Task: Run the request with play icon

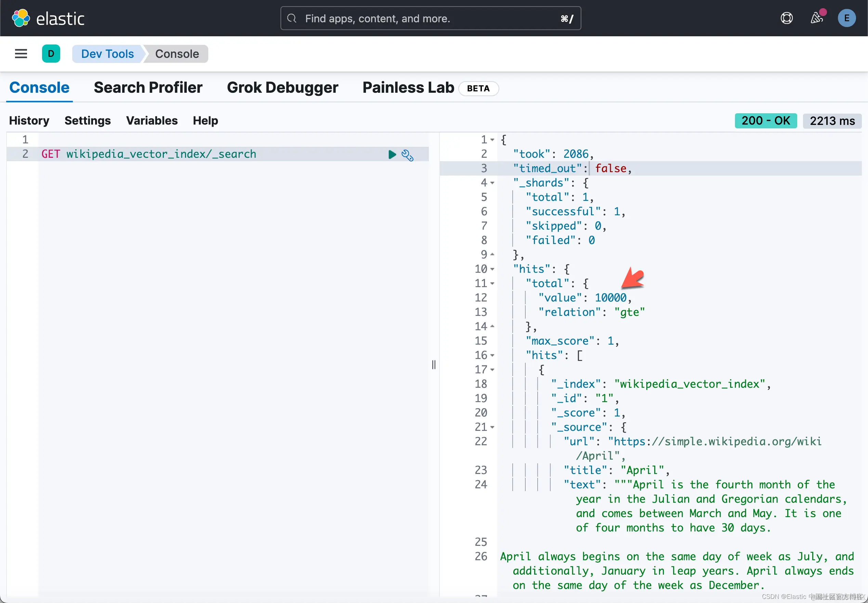Action: click(392, 155)
